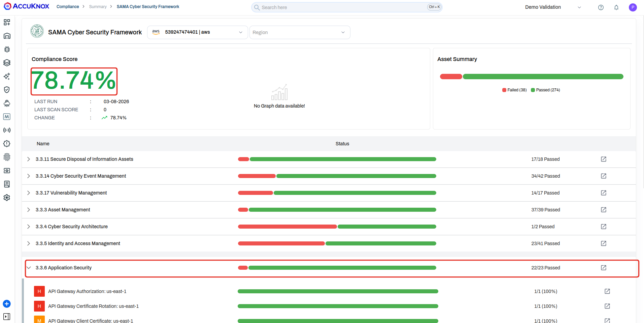Go to Summary breadcrumb
Screen dimensions: 644x323
(x=98, y=7)
